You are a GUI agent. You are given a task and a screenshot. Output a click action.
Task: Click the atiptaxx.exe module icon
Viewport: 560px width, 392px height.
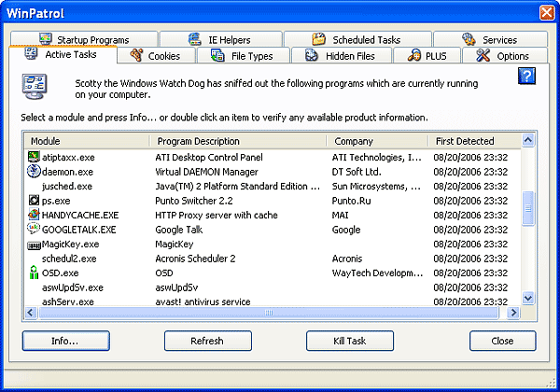(x=34, y=157)
